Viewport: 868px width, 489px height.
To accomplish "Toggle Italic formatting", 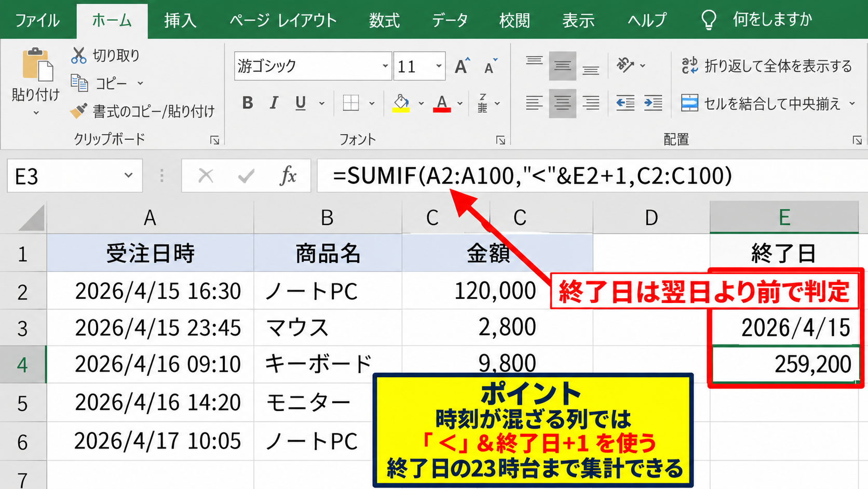I will (x=274, y=103).
